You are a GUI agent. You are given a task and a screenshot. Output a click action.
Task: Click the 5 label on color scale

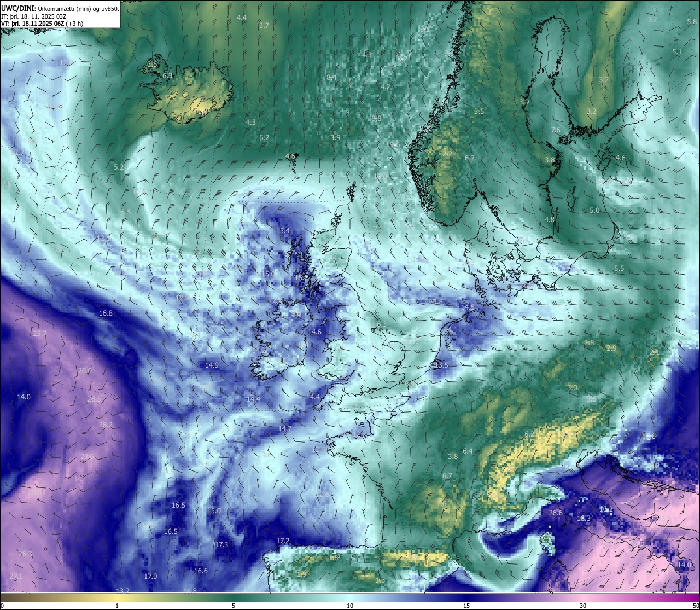click(x=234, y=606)
